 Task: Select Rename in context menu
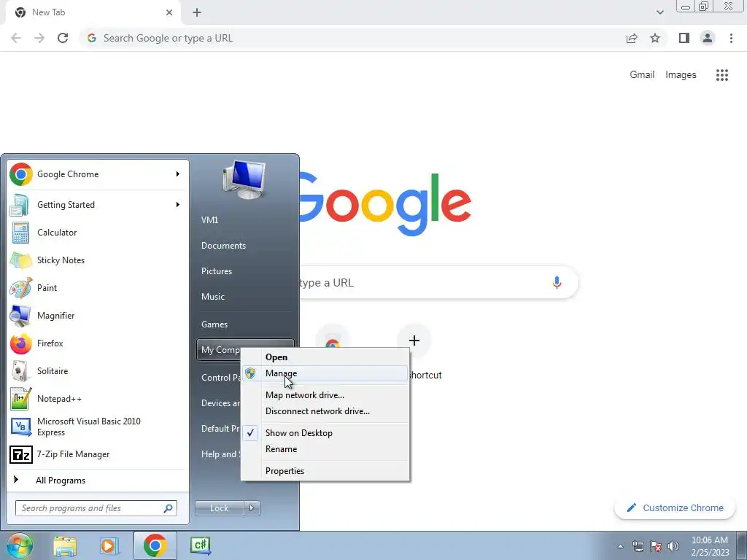(x=325, y=449)
